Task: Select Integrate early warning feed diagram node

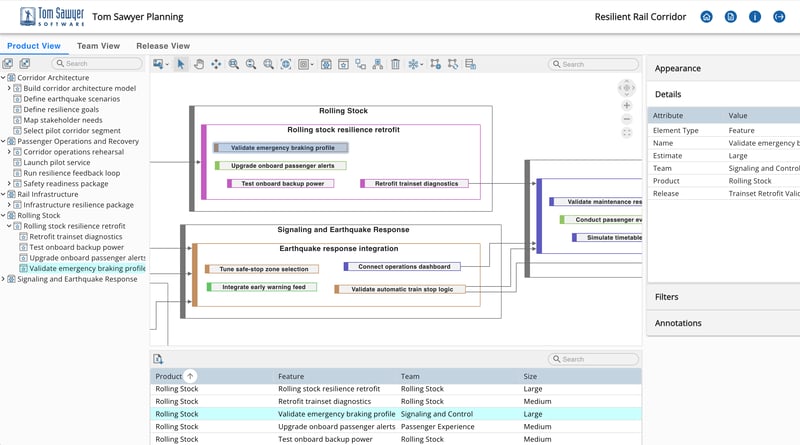Action: pyautogui.click(x=262, y=287)
